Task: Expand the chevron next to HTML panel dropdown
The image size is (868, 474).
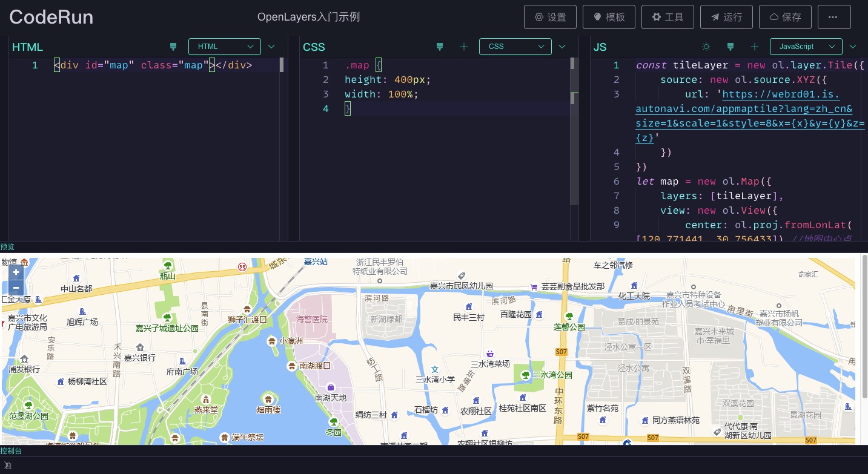Action: point(271,47)
